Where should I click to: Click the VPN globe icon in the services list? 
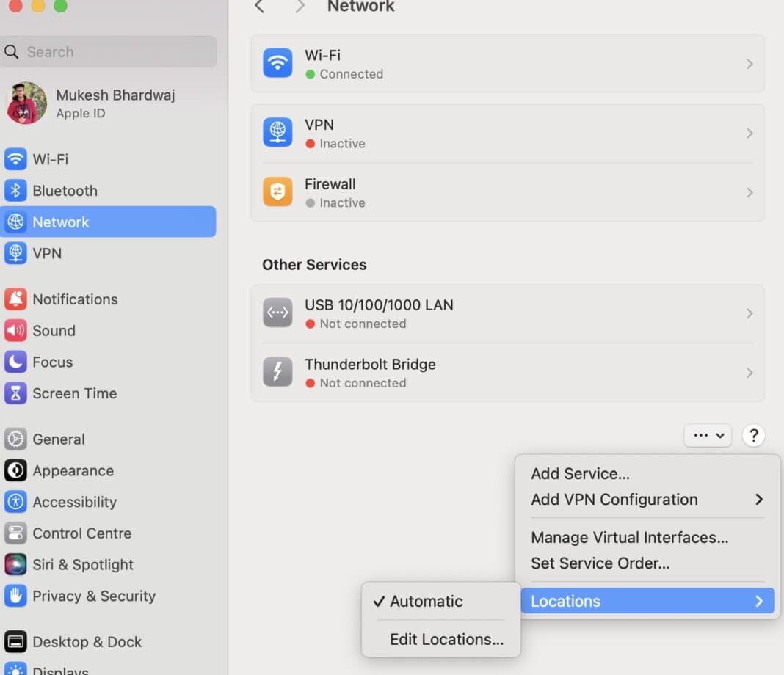tap(277, 133)
